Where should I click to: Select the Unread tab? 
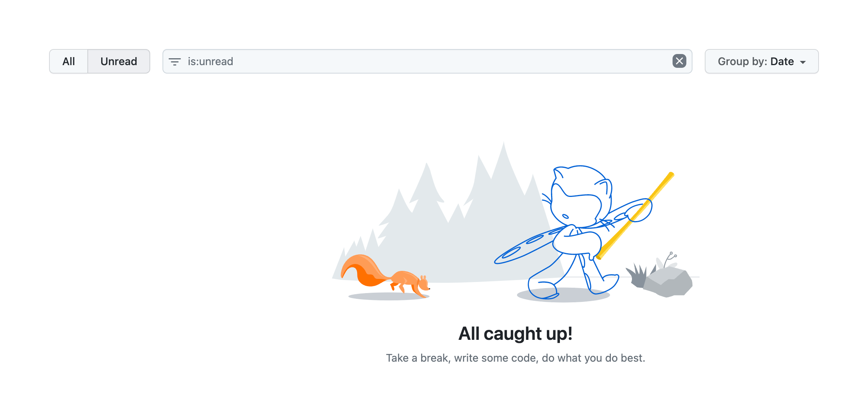click(x=119, y=61)
